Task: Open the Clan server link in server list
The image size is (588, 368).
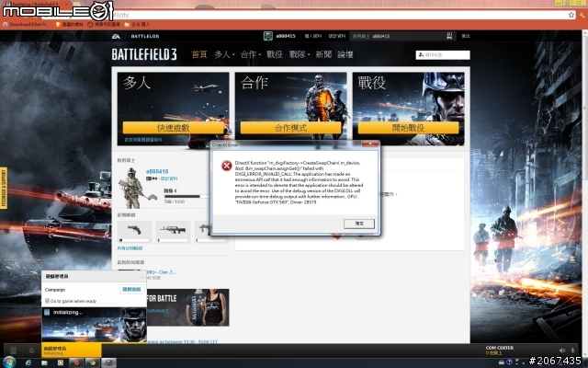Action: pos(161,272)
